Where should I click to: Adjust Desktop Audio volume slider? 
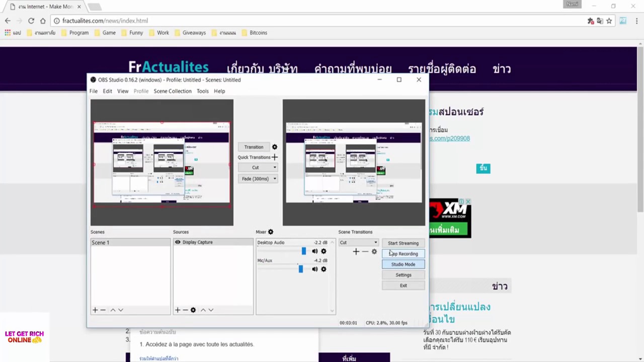point(303,251)
